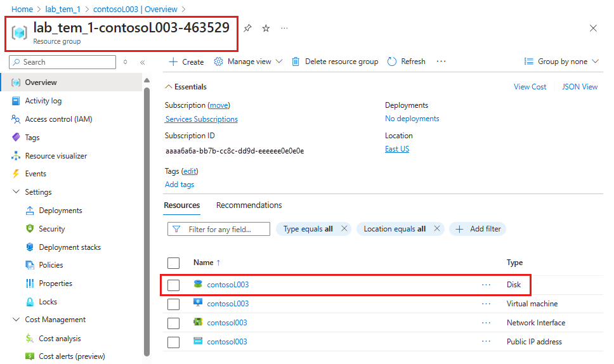Open the contosoL003 disk resource
The image size is (614, 364).
point(228,285)
